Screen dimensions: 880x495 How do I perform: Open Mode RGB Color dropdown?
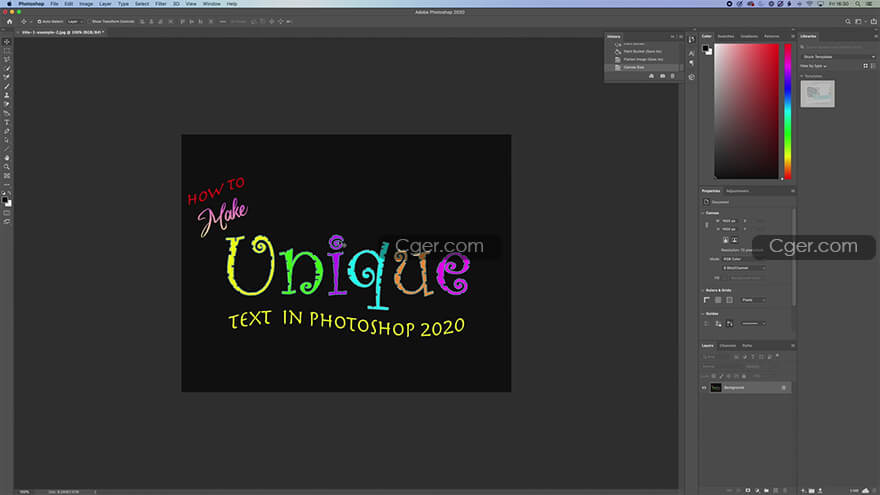(x=744, y=259)
